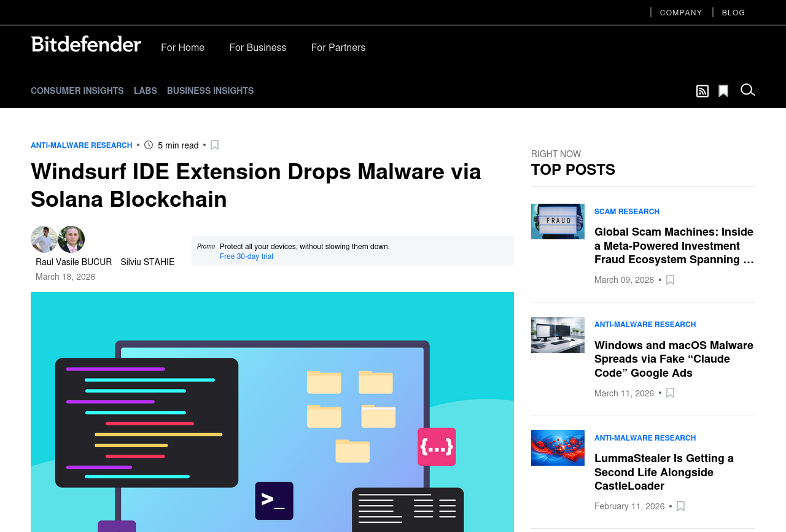Click the Bitdefender logo
Viewport: 786px width, 532px height.
[86, 44]
